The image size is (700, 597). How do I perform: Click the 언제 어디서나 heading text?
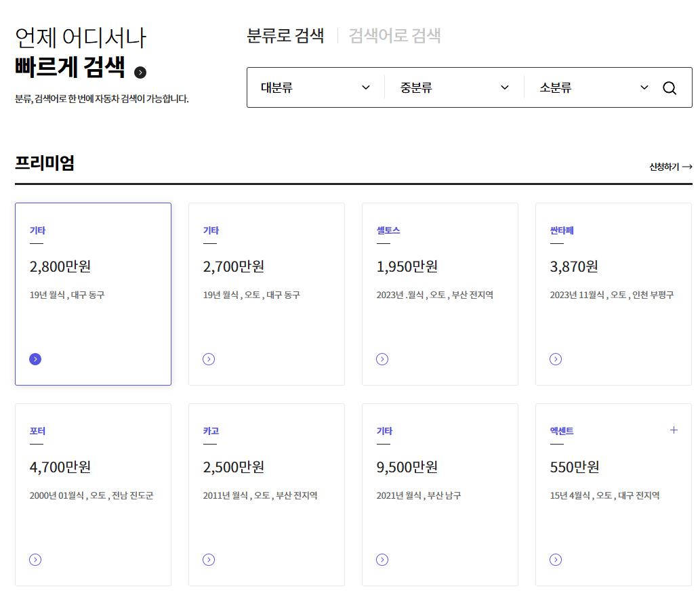[x=81, y=37]
